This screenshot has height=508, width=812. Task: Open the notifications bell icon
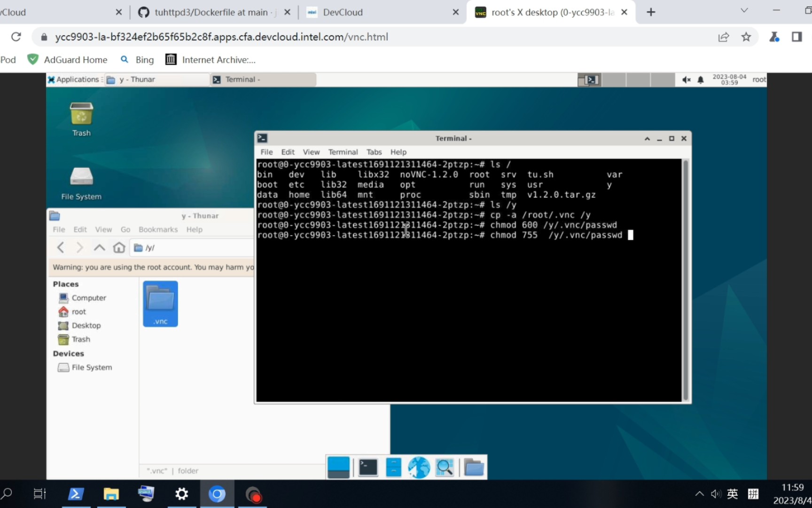tap(701, 80)
